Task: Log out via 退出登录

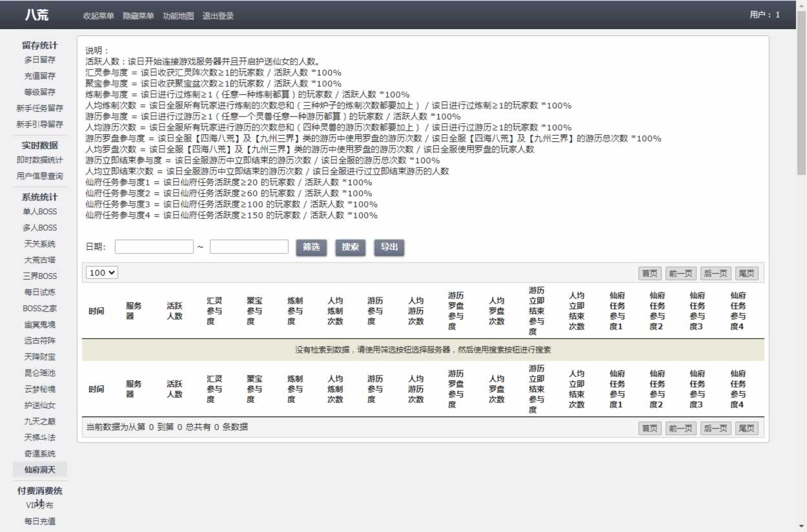Action: tap(218, 16)
